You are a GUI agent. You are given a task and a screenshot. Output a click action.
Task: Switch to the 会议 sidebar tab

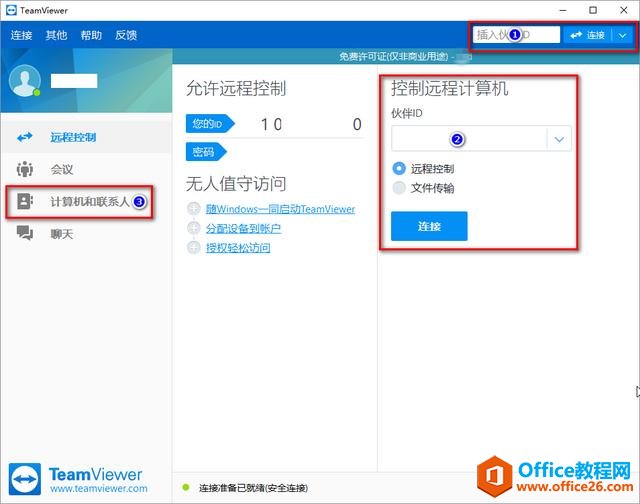[x=87, y=169]
